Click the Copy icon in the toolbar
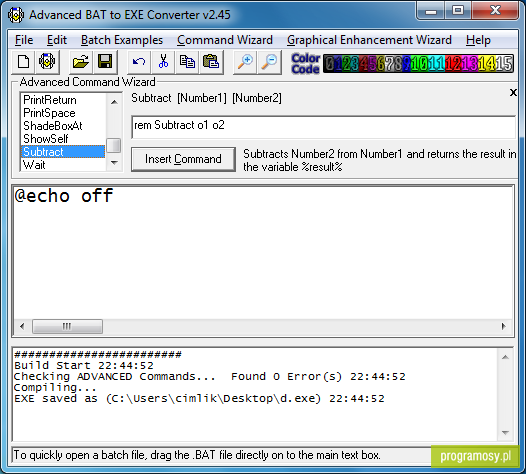This screenshot has height=474, width=526. (x=187, y=62)
